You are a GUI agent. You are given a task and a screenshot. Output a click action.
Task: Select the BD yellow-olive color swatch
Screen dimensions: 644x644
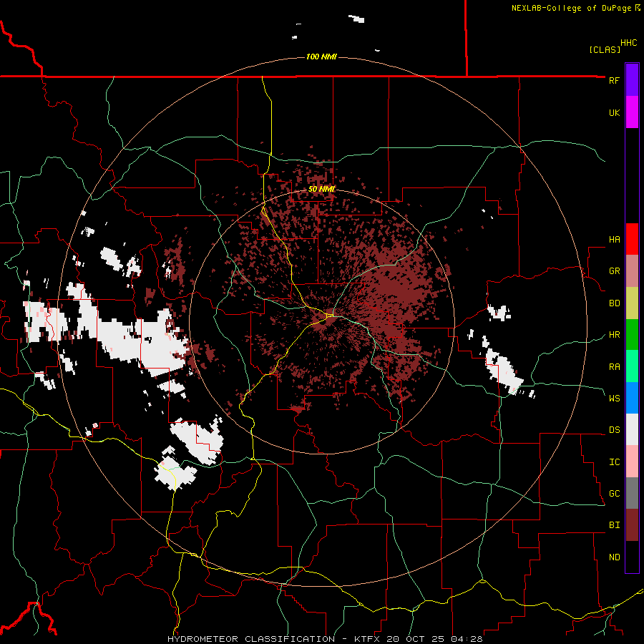click(632, 303)
